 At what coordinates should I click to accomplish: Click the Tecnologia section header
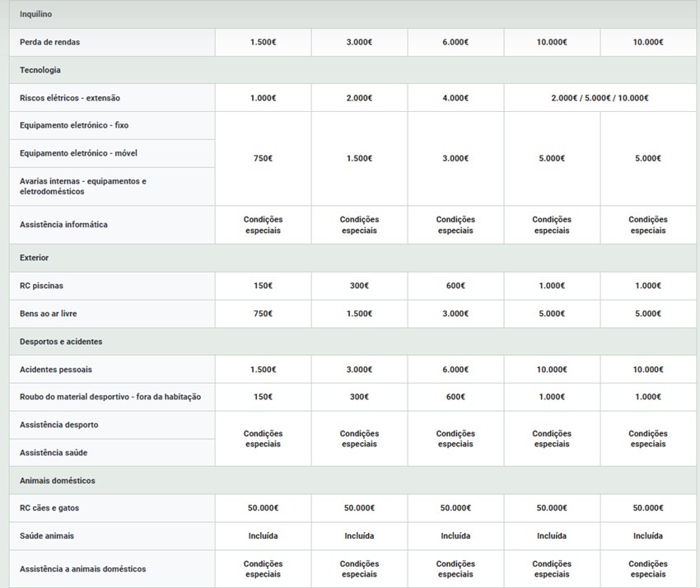pyautogui.click(x=40, y=70)
